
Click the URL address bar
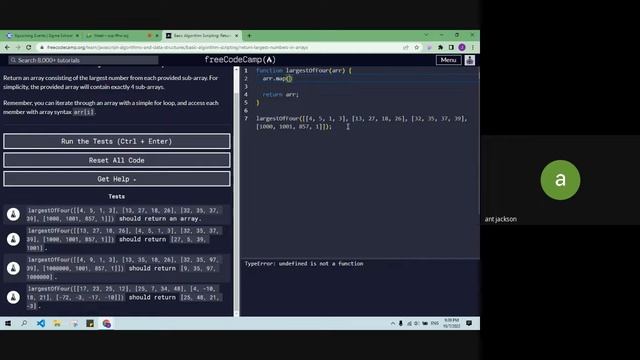click(220, 47)
